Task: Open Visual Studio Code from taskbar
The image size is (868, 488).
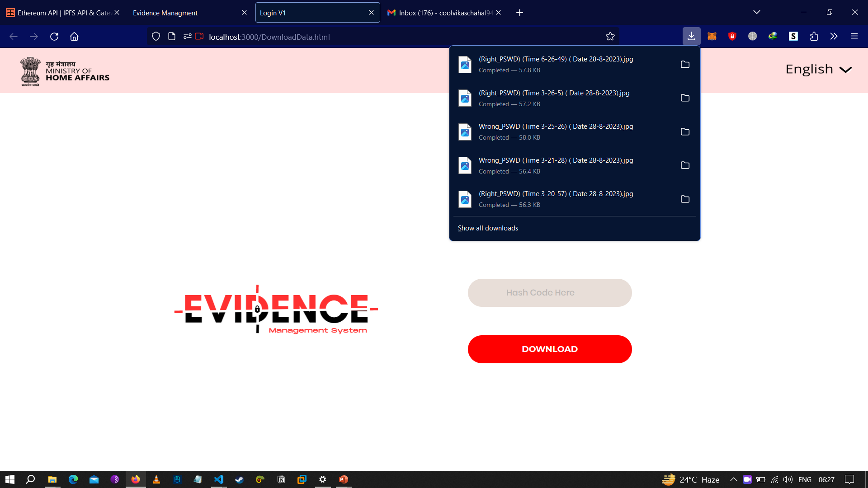Action: click(x=219, y=479)
